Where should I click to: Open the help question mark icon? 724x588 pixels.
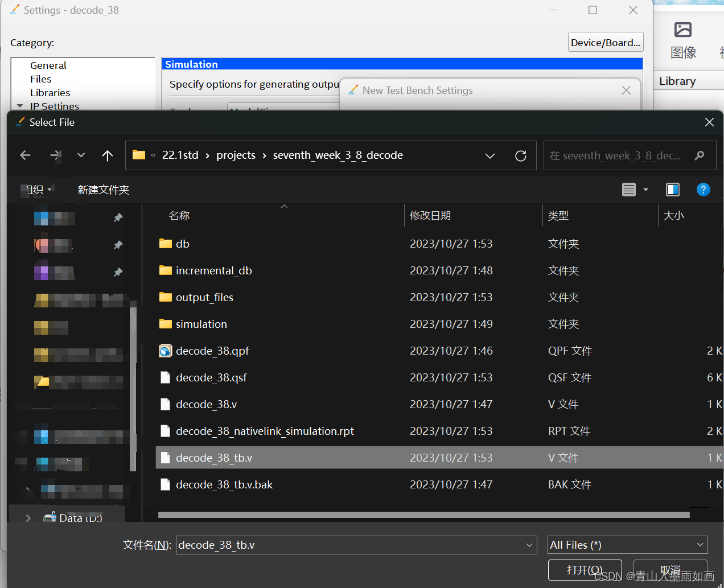[704, 189]
